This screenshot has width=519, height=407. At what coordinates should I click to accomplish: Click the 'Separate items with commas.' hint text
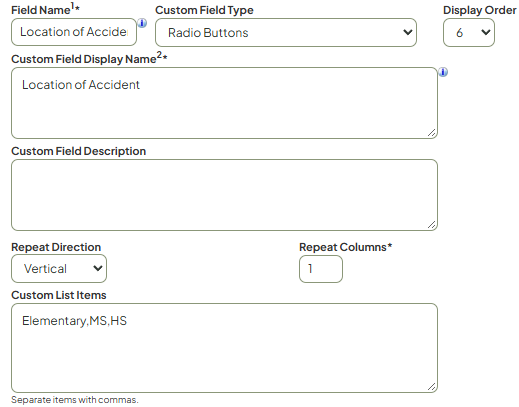[x=75, y=400]
